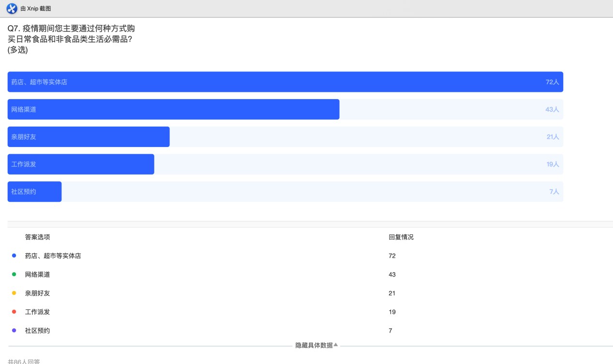613x364 pixels.
Task: Click the 由 Xnip 截图 title text
Action: click(x=35, y=9)
